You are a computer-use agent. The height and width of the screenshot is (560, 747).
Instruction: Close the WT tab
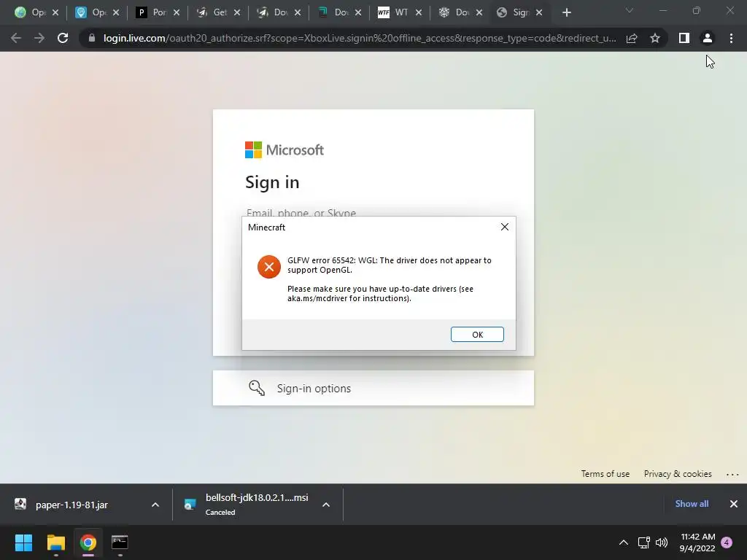point(419,13)
